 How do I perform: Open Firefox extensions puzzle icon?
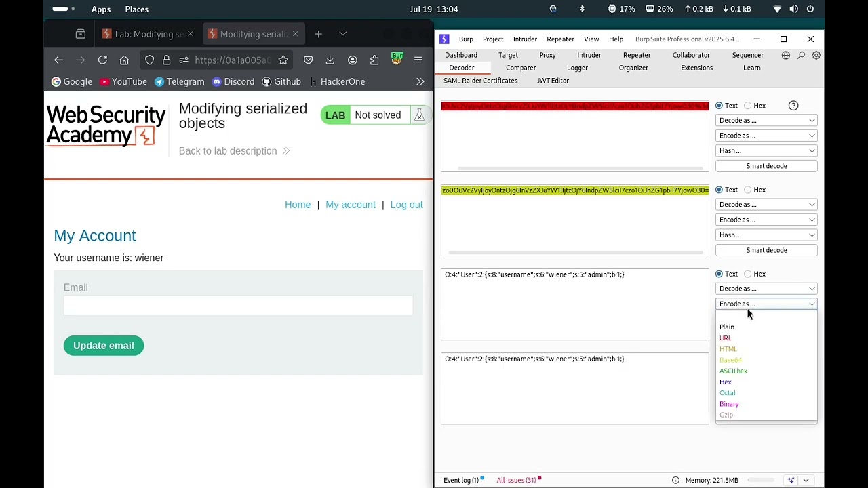(374, 60)
